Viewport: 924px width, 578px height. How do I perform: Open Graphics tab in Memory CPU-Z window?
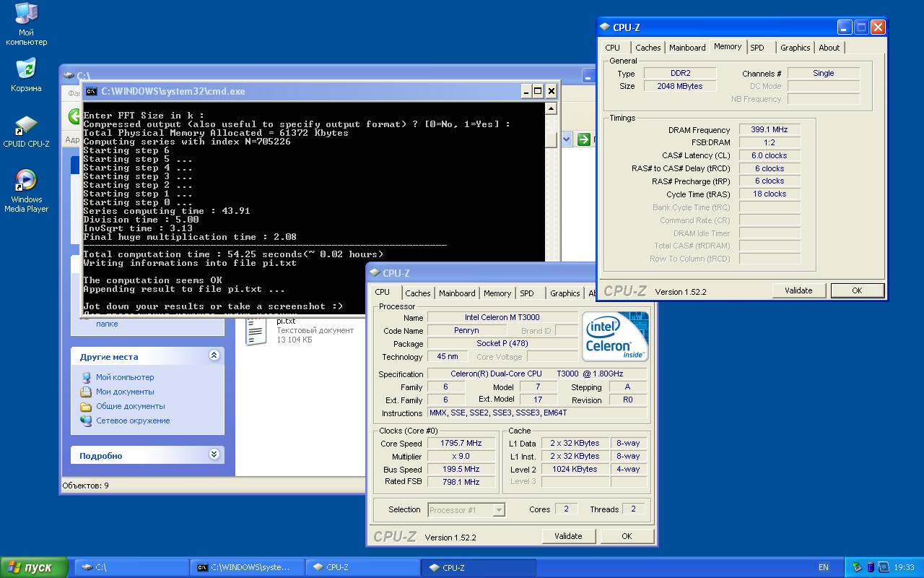coord(796,48)
